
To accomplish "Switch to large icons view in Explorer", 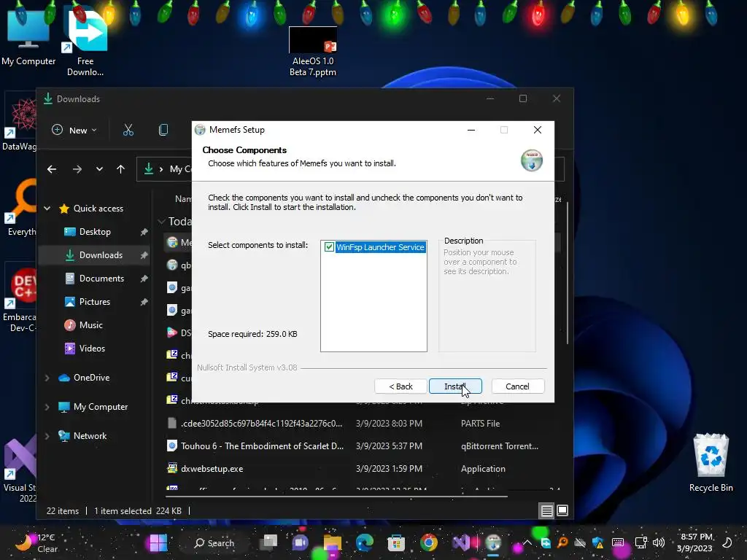I will [562, 511].
